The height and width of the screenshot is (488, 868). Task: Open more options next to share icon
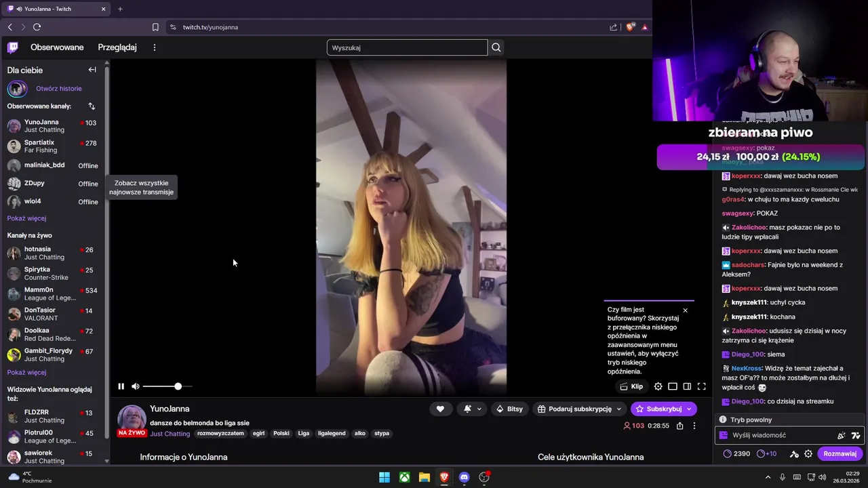pos(694,426)
